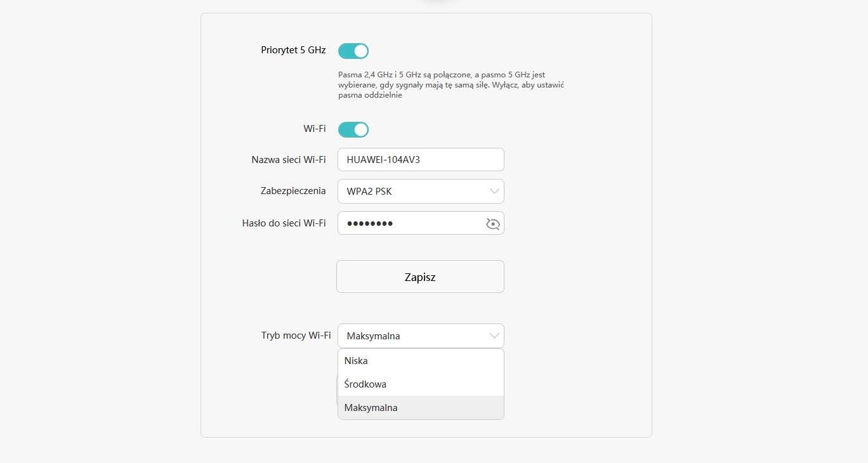Image resolution: width=868 pixels, height=463 pixels.
Task: Open the Tryb mocy Wi-Fi dropdown
Action: click(x=421, y=336)
